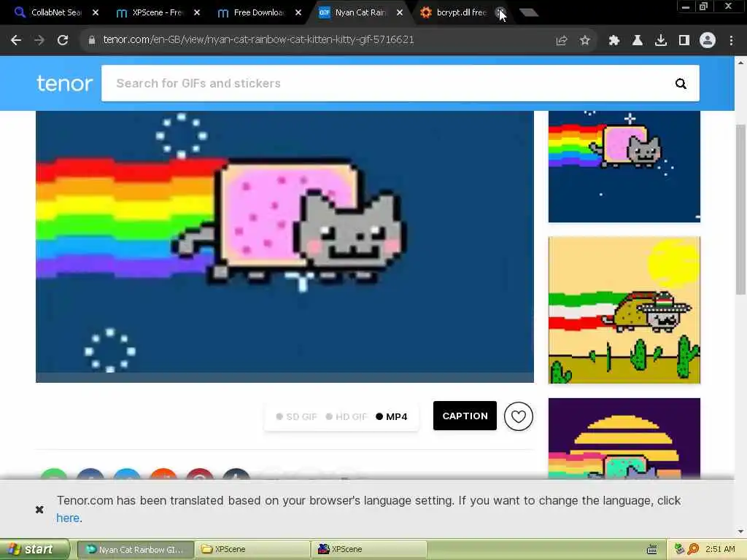Select the MP4 format option
The height and width of the screenshot is (560, 747).
[x=392, y=416]
